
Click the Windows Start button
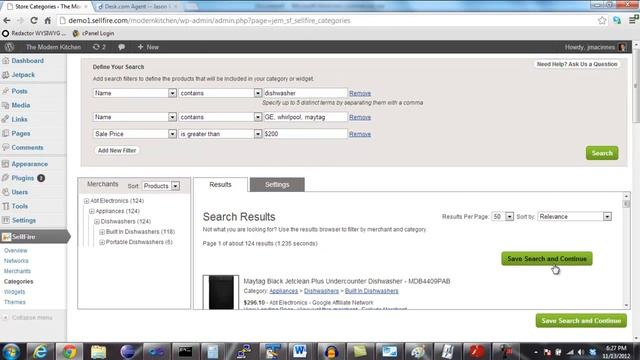[x=11, y=351]
